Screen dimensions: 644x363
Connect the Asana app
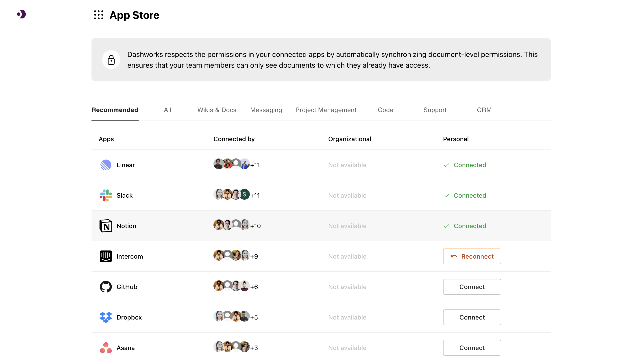pyautogui.click(x=472, y=348)
